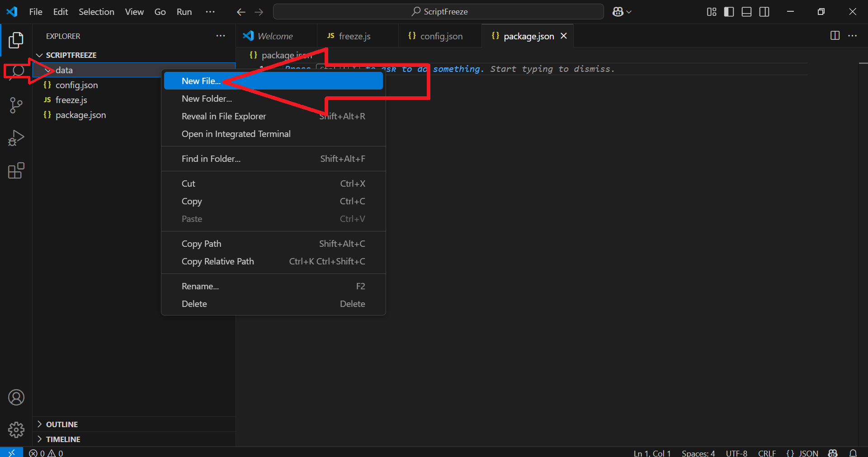Open the Selection menu
Screen dimensions: 868x457
coord(96,12)
